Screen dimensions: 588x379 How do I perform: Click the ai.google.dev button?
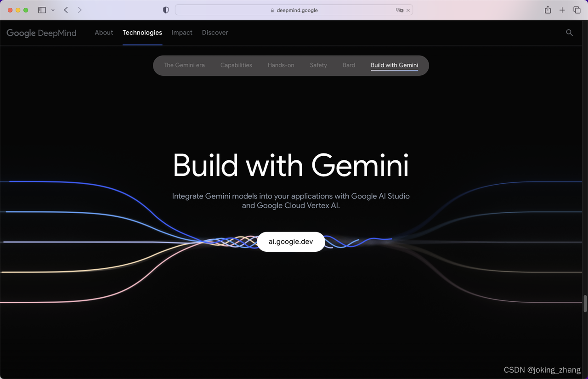pos(291,242)
